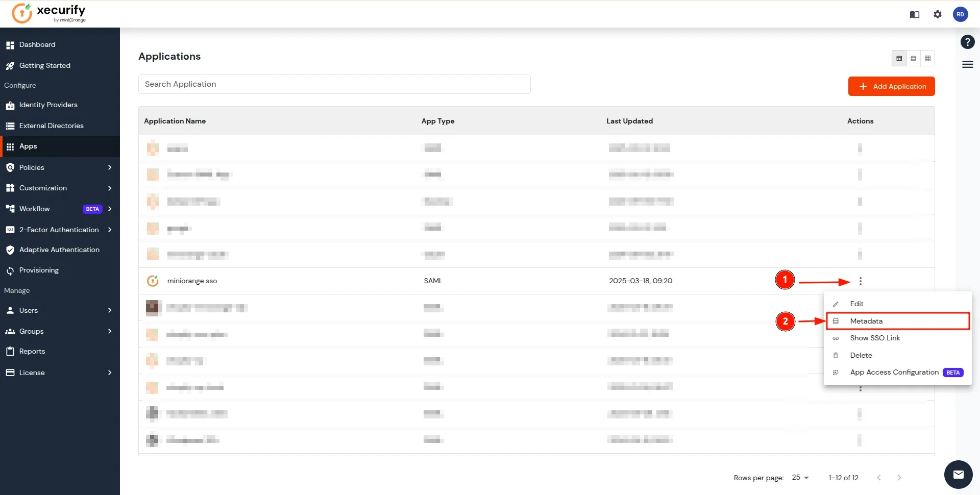
Task: Open the Rows per page dropdown
Action: (800, 478)
